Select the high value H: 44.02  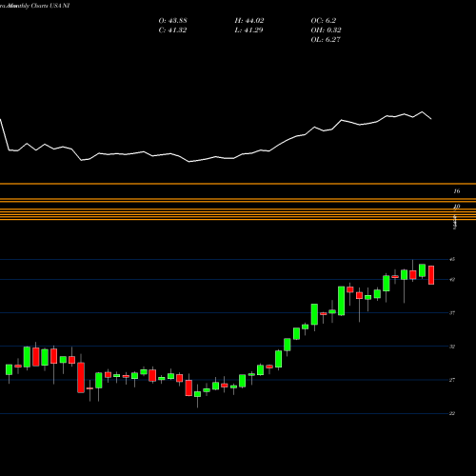pyautogui.click(x=249, y=21)
